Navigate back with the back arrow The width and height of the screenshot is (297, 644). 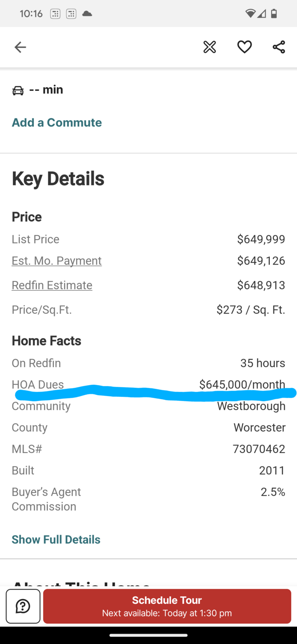click(20, 47)
